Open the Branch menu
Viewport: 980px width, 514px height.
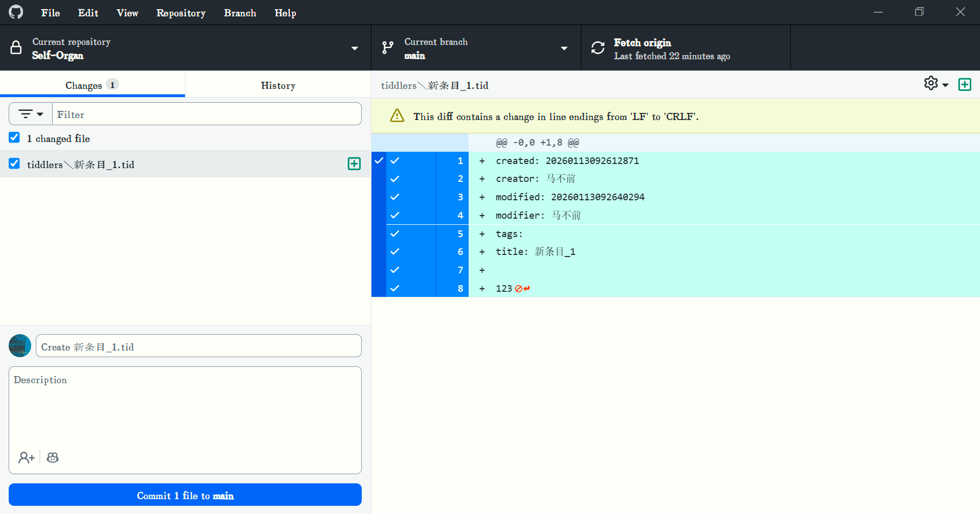240,13
